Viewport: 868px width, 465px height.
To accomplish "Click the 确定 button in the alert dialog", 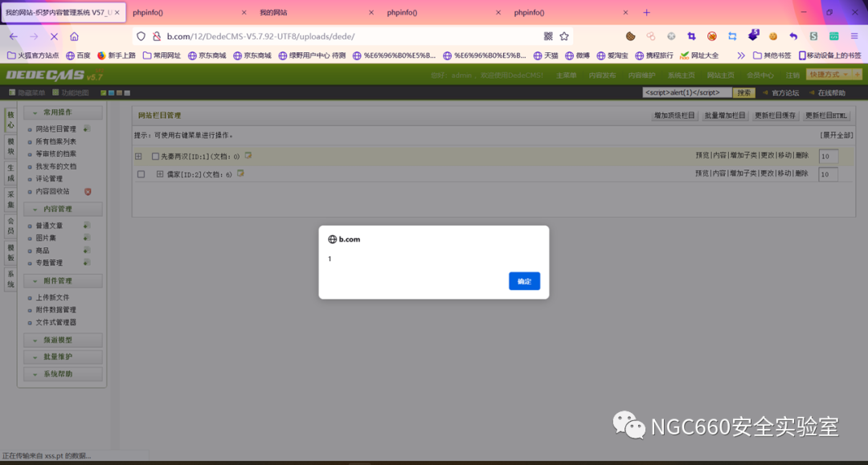I will (x=524, y=281).
